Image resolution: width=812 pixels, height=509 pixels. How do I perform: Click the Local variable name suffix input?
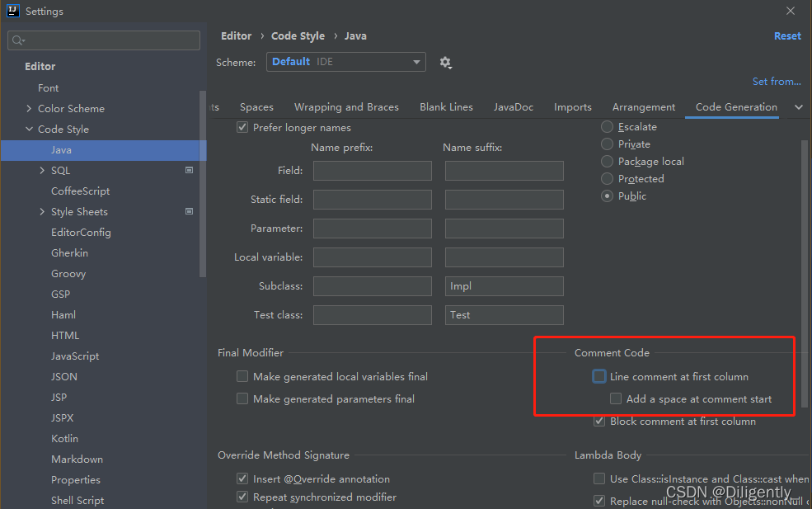pyautogui.click(x=504, y=257)
